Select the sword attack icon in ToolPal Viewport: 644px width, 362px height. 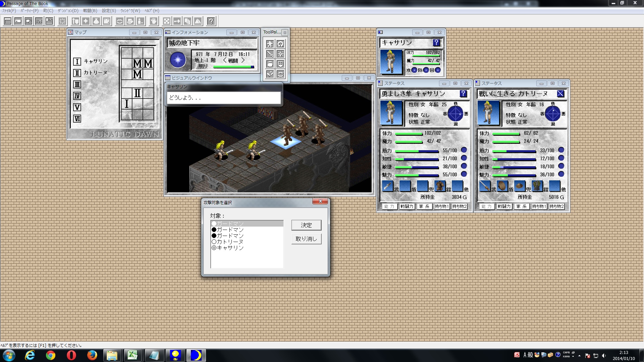pyautogui.click(x=270, y=54)
